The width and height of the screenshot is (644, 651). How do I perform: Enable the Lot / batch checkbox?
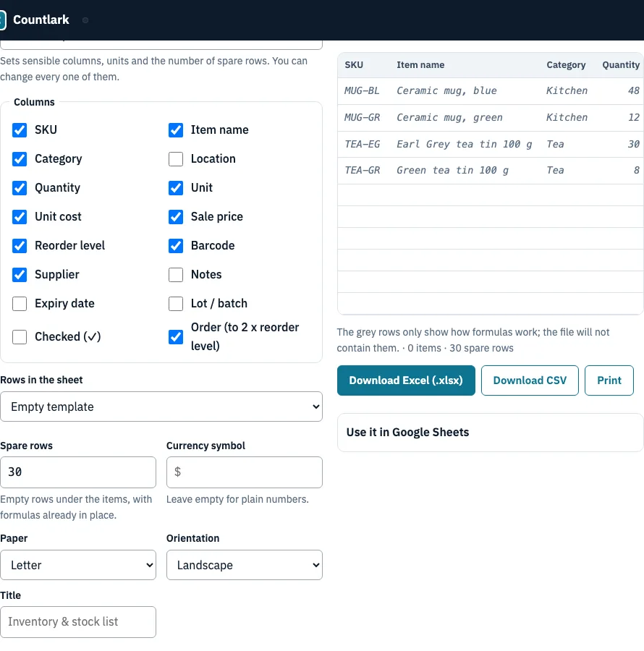[176, 304]
